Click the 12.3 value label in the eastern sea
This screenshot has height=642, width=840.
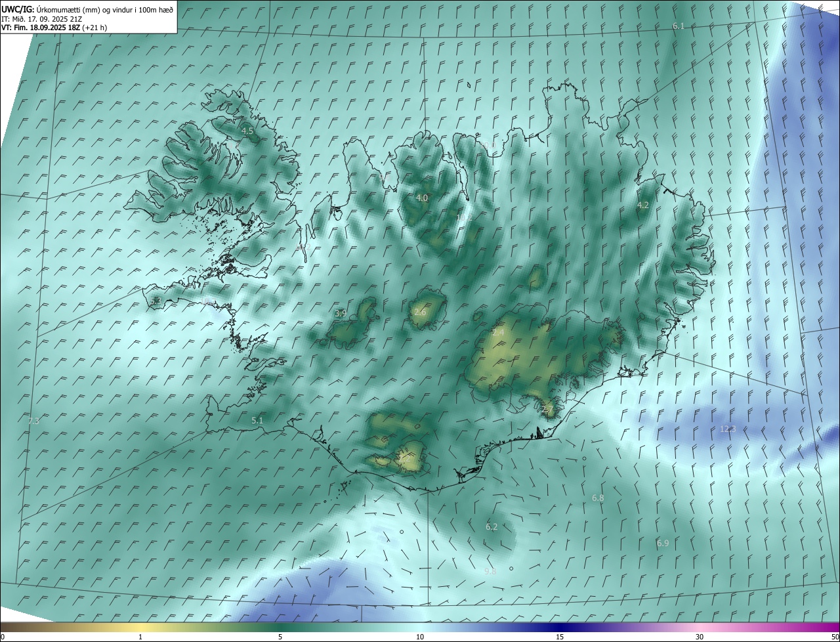728,429
